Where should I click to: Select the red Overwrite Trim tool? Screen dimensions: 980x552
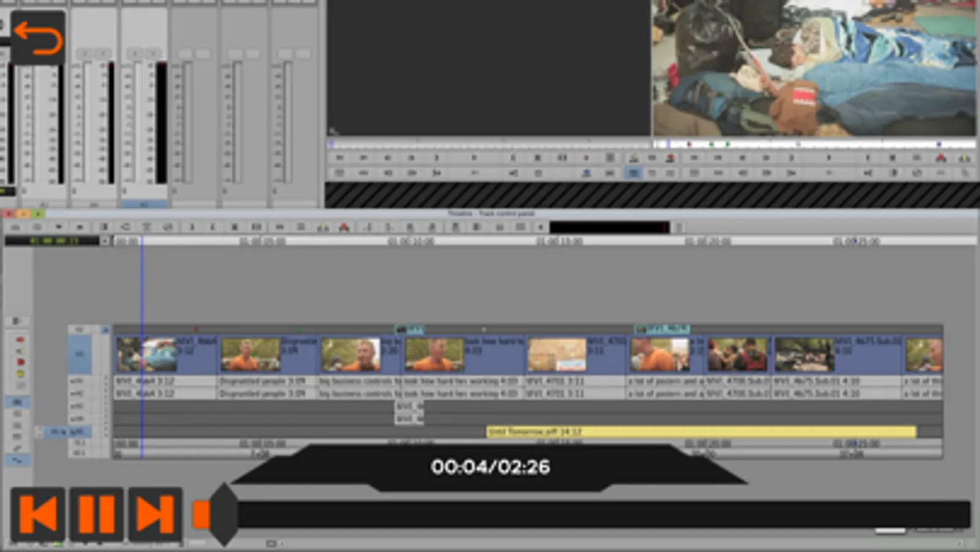20,362
